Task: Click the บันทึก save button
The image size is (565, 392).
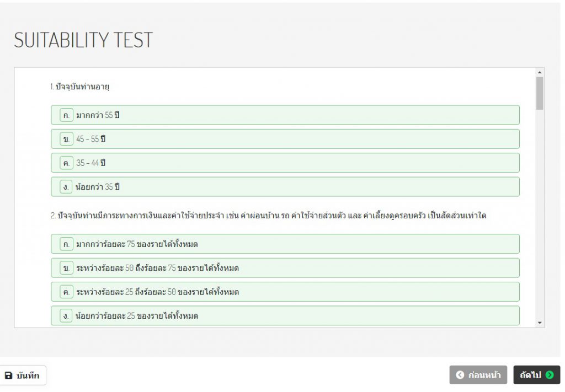Action: 22,375
